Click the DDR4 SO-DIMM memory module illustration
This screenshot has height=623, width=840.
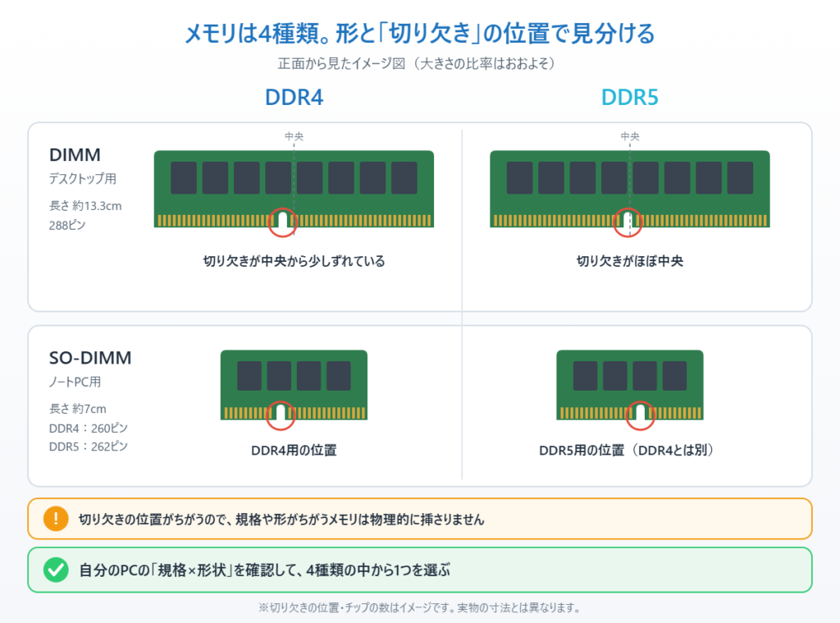(294, 385)
